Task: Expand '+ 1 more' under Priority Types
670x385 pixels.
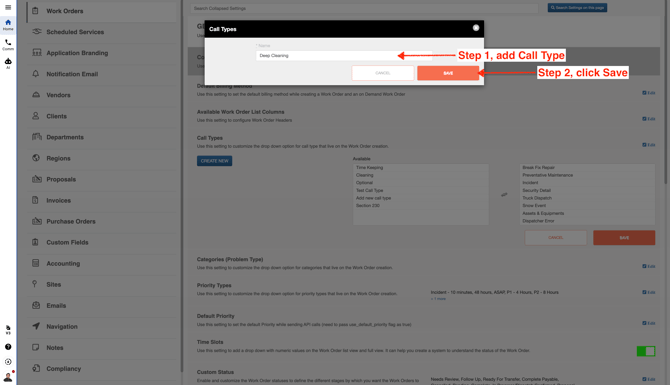Action: (438, 299)
